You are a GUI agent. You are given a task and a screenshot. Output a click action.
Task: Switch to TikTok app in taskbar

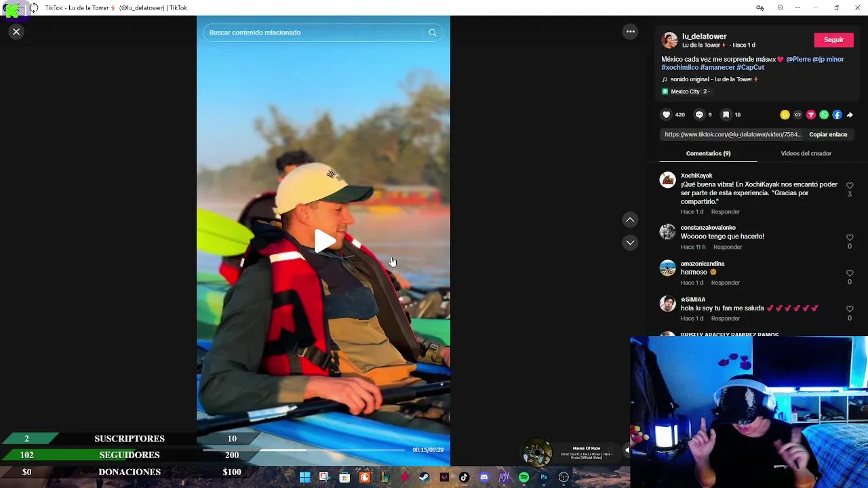(464, 477)
